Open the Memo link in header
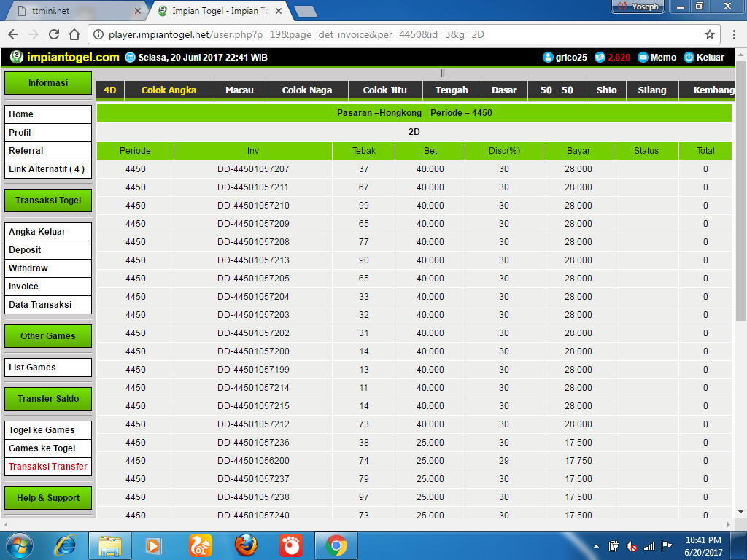 point(657,57)
